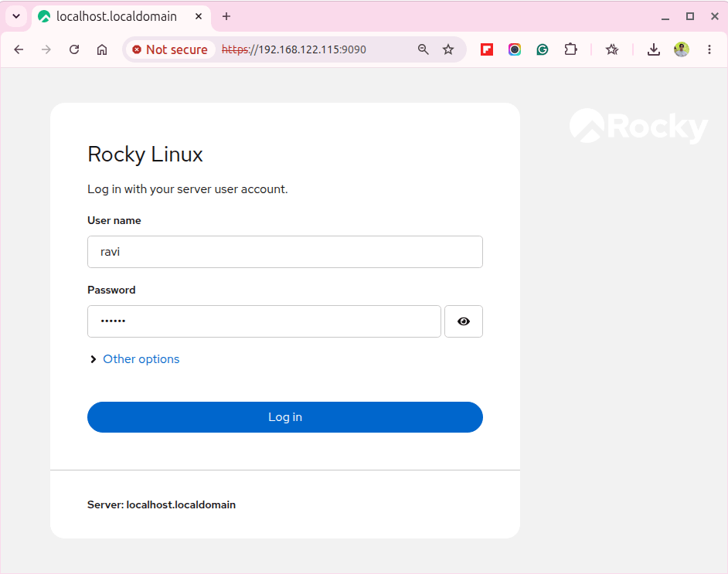Image resolution: width=728 pixels, height=574 pixels.
Task: Open the Extensions puzzle-piece menu
Action: pyautogui.click(x=570, y=49)
